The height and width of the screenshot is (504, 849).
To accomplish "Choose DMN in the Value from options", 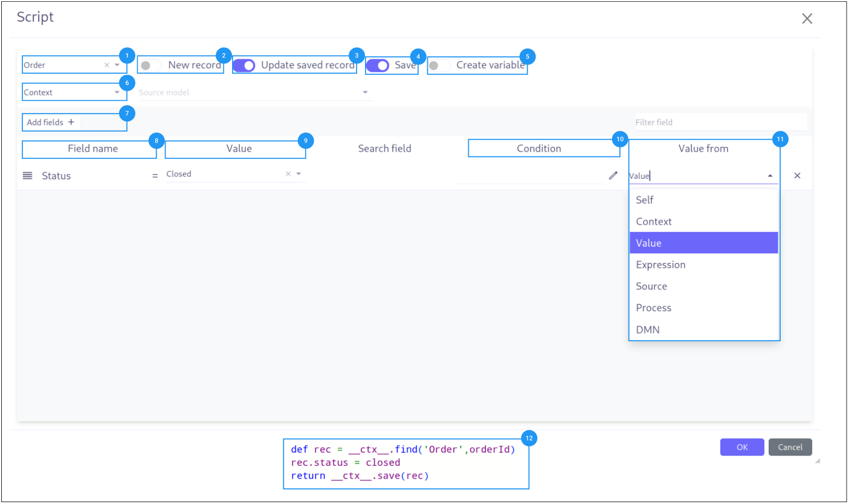I will point(648,329).
